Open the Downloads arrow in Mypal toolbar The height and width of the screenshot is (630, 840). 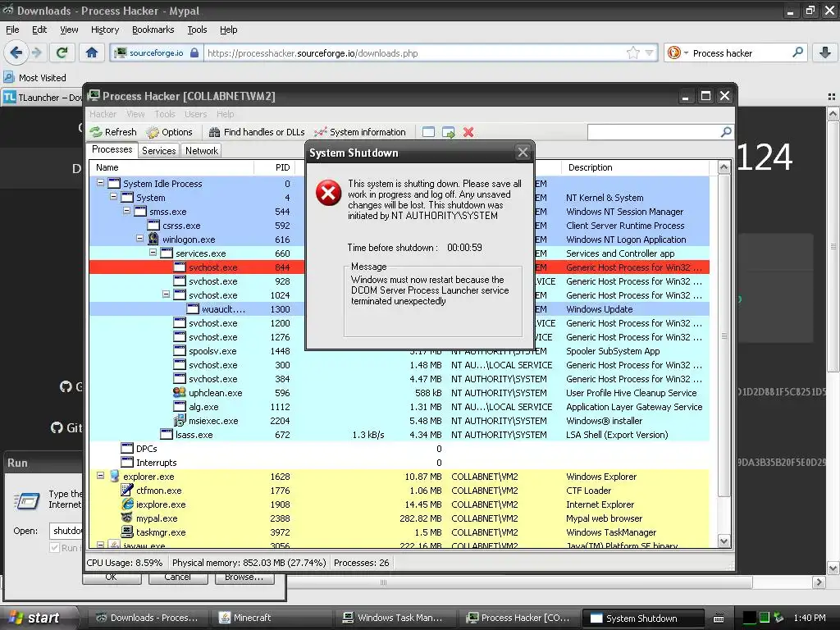[825, 52]
